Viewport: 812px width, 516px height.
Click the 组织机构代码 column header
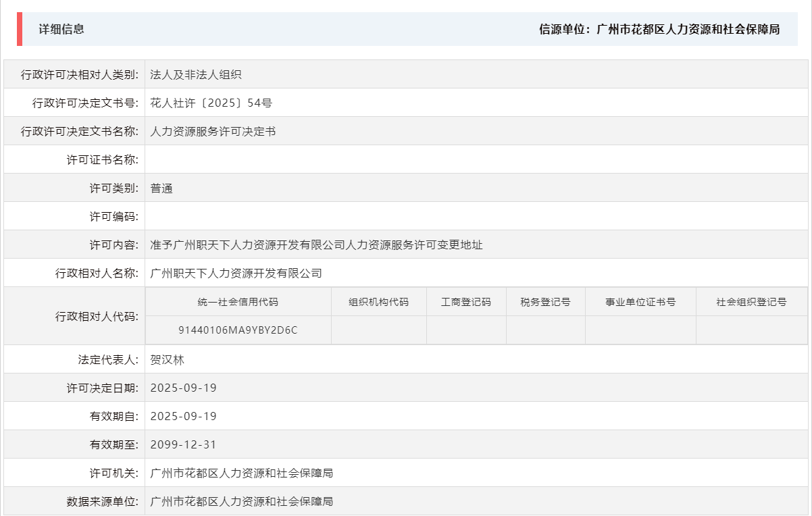(379, 302)
